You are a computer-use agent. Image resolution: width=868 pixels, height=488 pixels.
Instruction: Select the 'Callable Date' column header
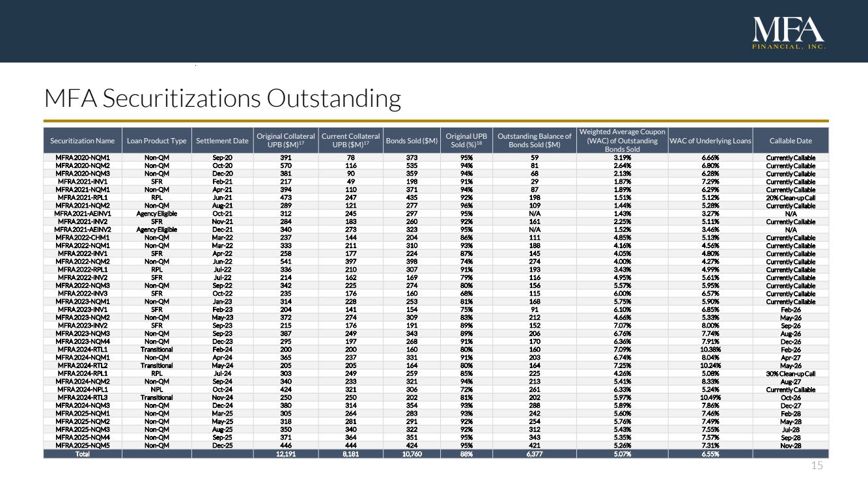(x=791, y=141)
